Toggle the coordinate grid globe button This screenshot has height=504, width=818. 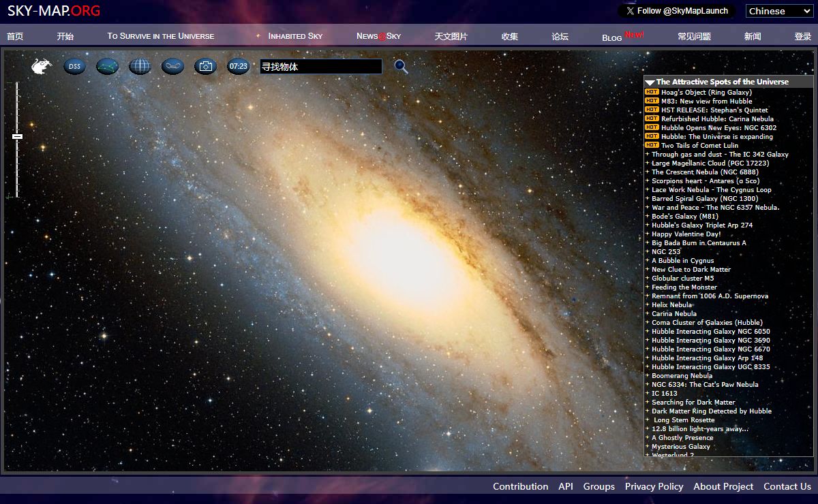click(140, 66)
